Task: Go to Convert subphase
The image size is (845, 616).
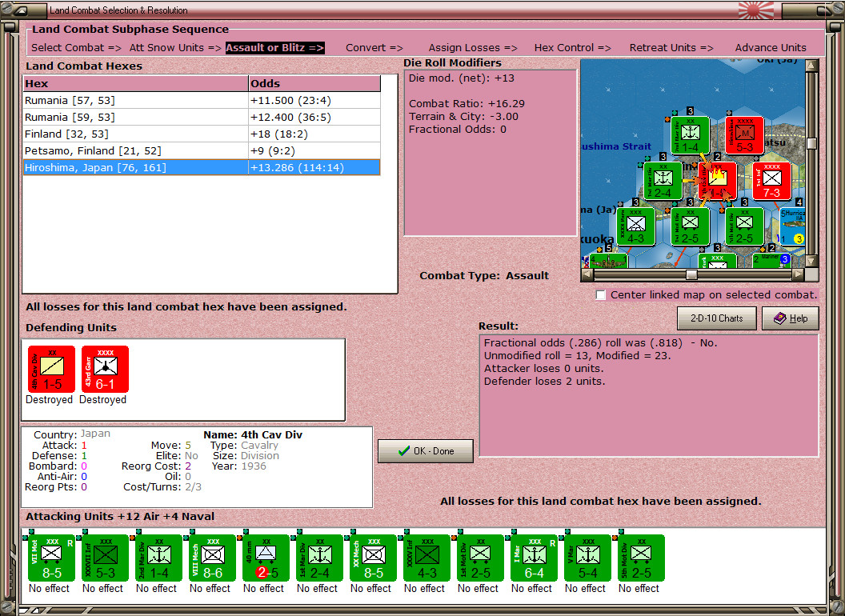Action: 374,47
